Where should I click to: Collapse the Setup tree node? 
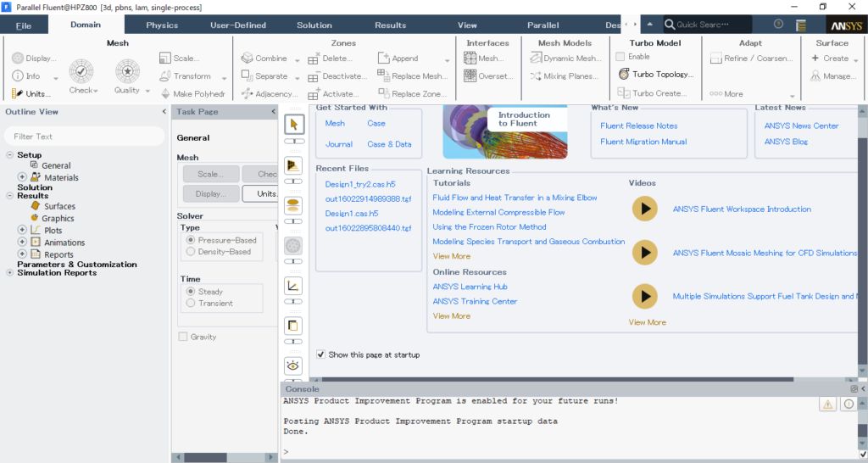(9, 155)
